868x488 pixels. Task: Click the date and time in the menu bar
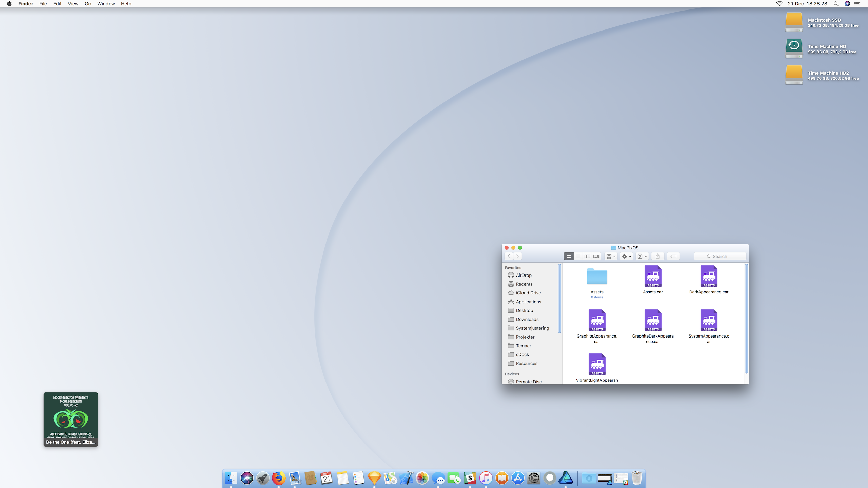[807, 4]
